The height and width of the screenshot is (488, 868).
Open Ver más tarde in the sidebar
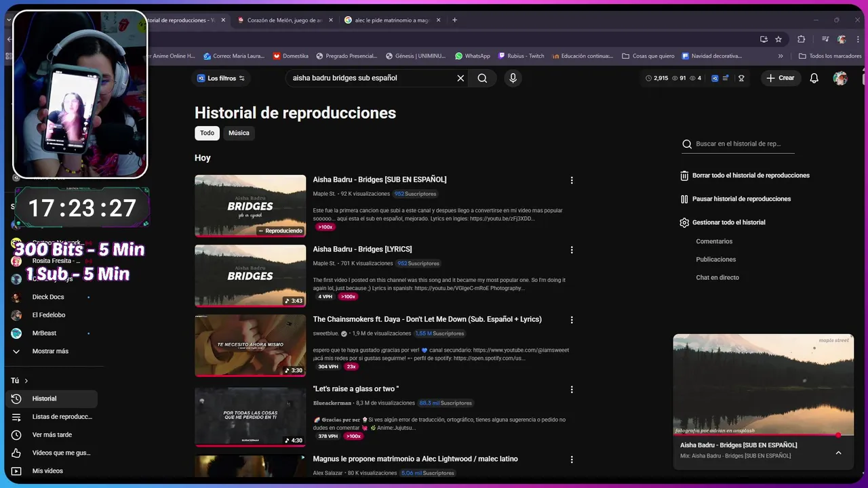[52, 434]
